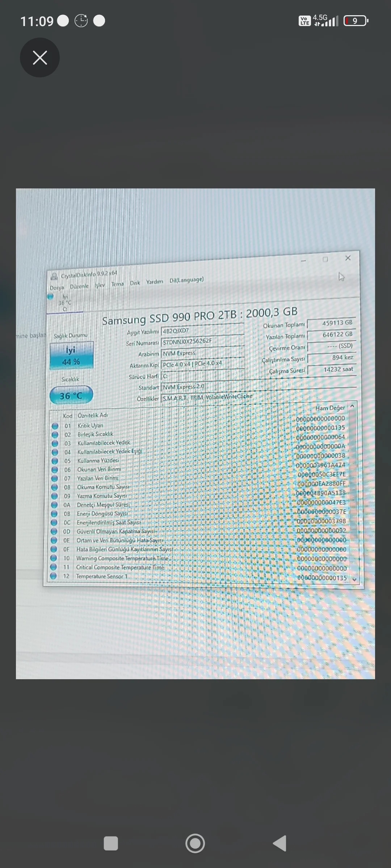Click status icon for Kritik Uyarı row
The height and width of the screenshot is (868, 391).
click(55, 426)
